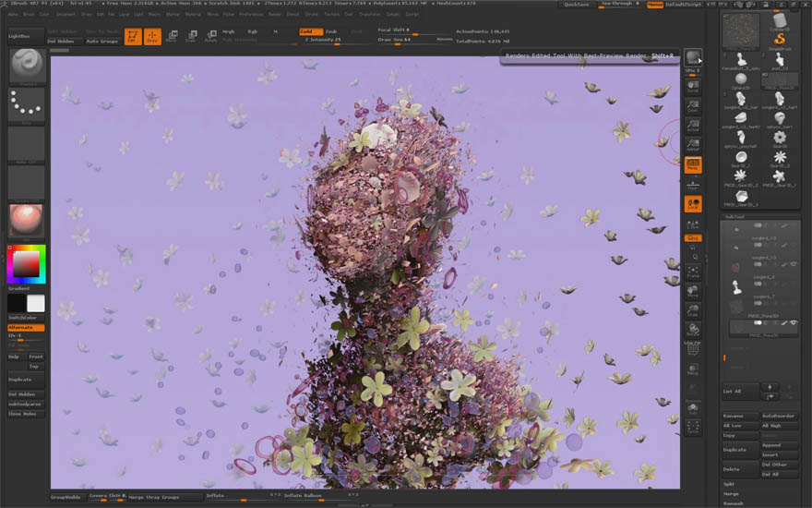812x508 pixels.
Task: Open the stroke type dots thumbnail
Action: 27,104
